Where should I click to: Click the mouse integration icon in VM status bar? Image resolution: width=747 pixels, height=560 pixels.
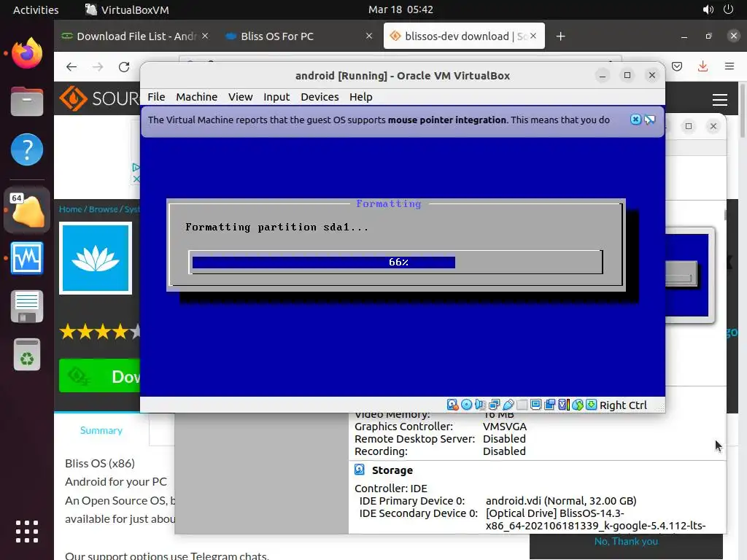tap(578, 405)
